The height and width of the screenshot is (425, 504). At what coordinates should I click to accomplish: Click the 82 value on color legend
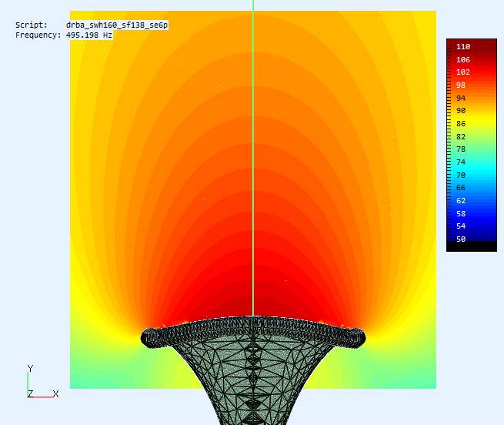point(461,136)
